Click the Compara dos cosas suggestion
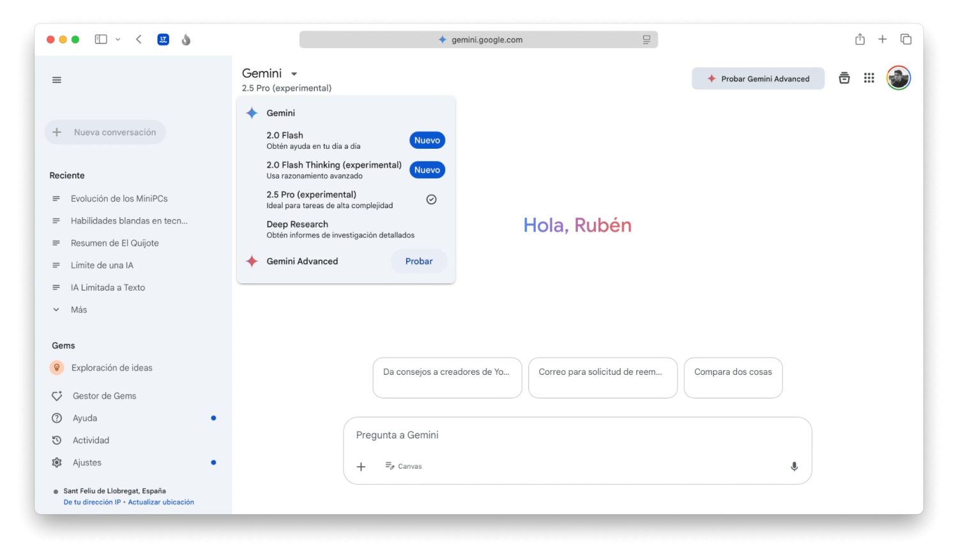958x560 pixels. [733, 378]
